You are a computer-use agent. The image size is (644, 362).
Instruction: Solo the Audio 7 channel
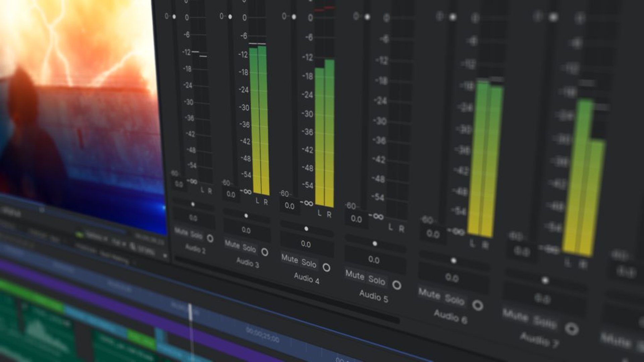(x=545, y=323)
